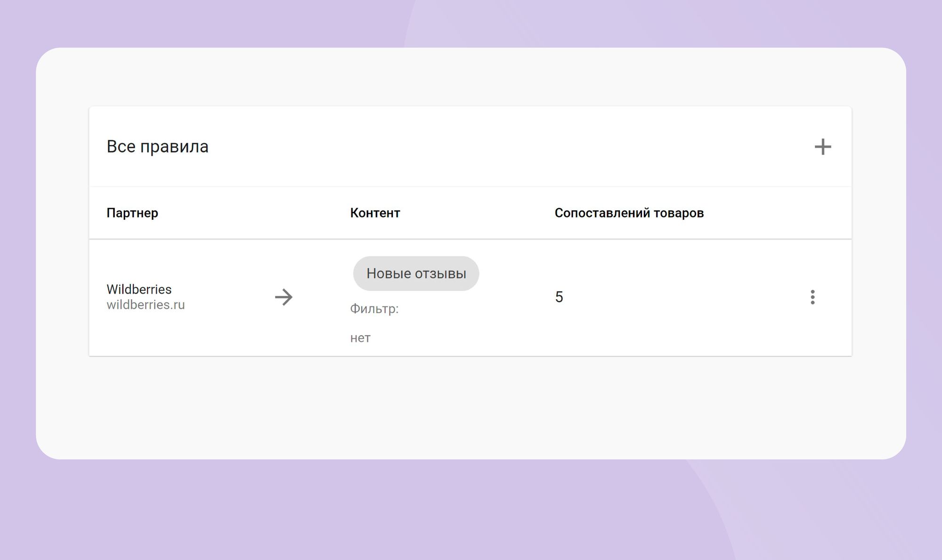
Task: Click the product matches count 5
Action: [559, 297]
